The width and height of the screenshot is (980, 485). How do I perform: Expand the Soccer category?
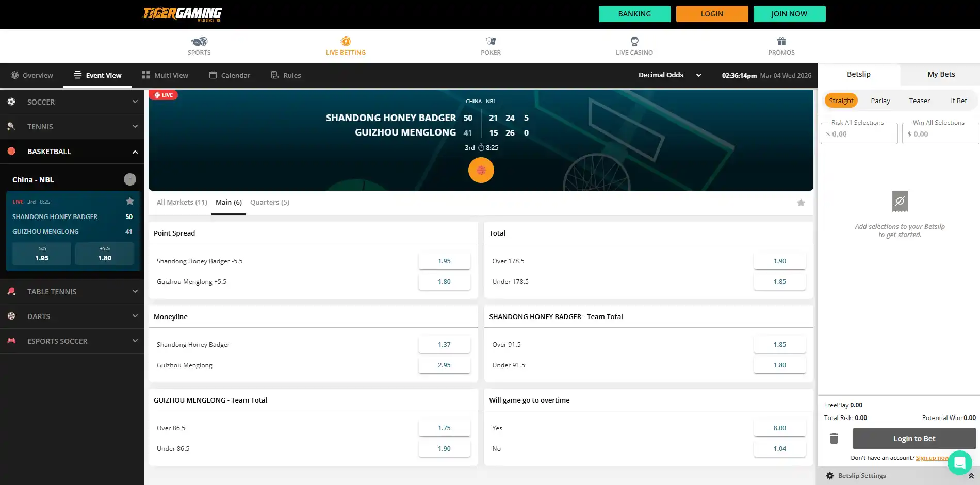point(135,102)
